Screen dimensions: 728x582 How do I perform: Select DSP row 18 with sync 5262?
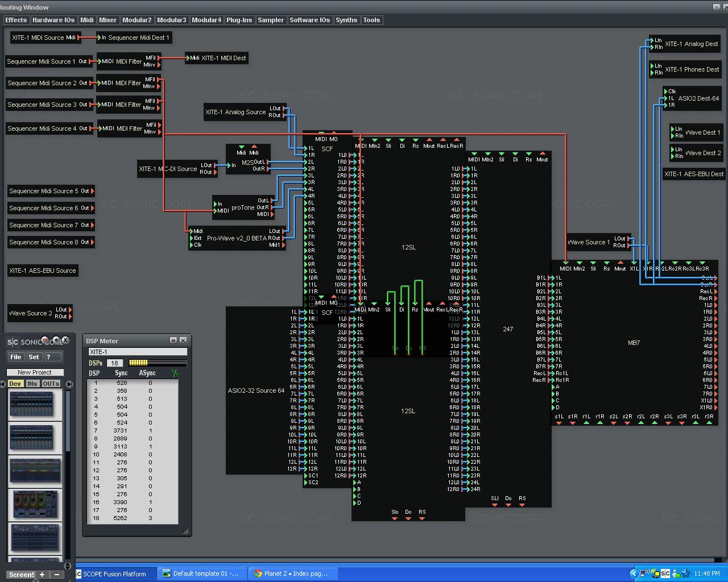tap(132, 518)
